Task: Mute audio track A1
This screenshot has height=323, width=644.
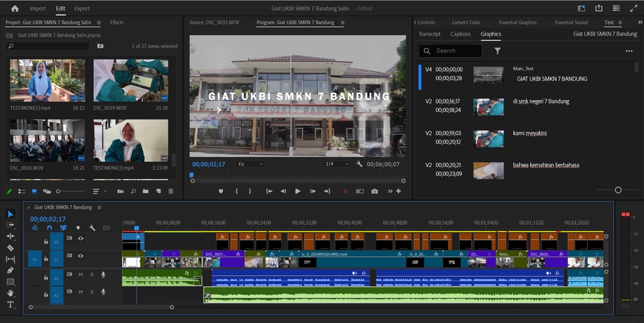Action: [80, 275]
